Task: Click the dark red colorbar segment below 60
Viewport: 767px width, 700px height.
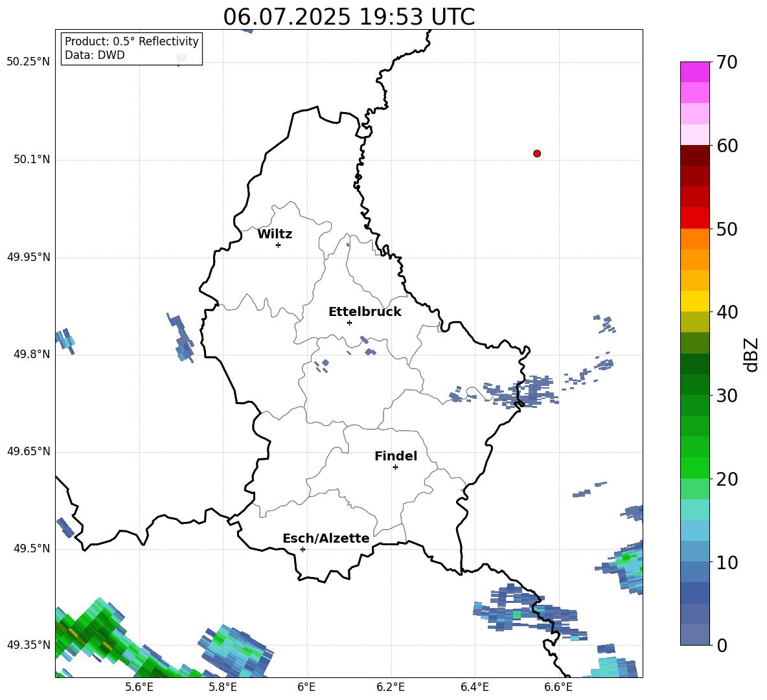Action: (x=694, y=155)
